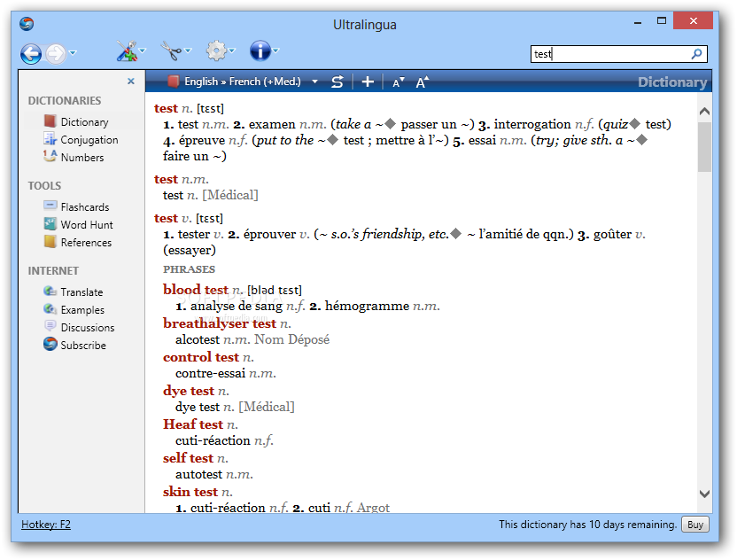Click the Discussions speech bubble icon
Screen dimensions: 737x560
click(50, 326)
